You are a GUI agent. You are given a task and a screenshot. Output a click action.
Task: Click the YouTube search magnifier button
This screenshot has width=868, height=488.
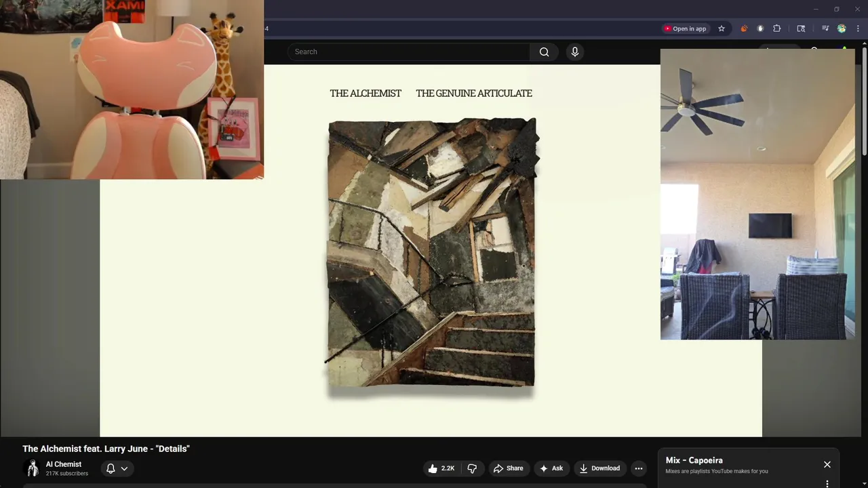point(544,52)
